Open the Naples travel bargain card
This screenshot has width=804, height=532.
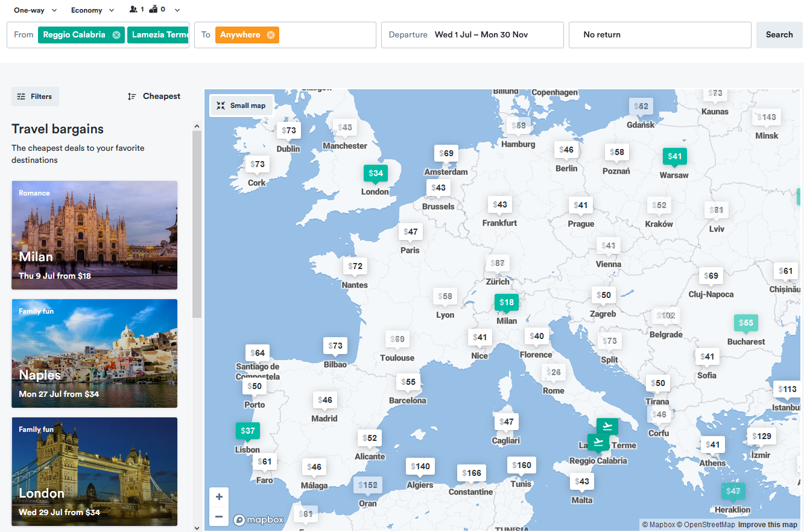pos(94,353)
